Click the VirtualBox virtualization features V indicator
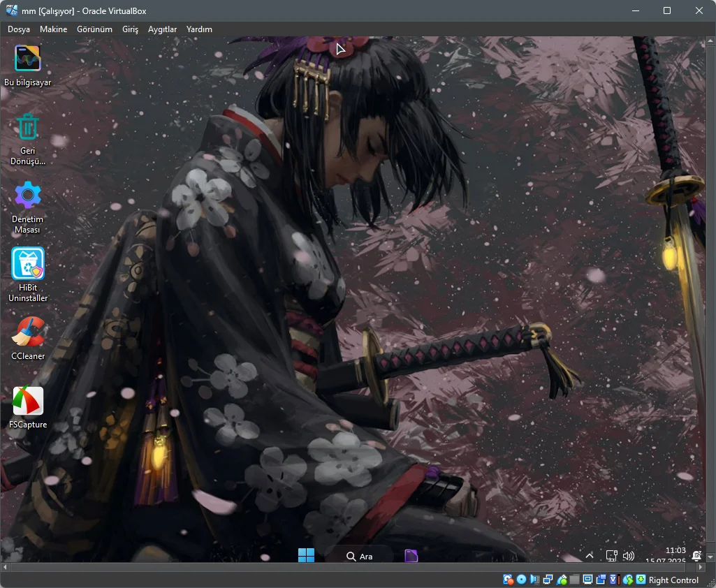 [x=615, y=580]
